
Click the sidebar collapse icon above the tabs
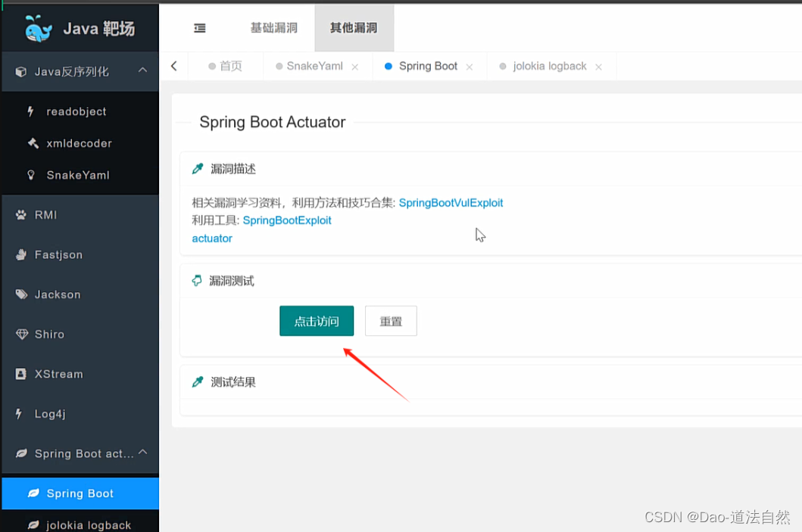[199, 27]
